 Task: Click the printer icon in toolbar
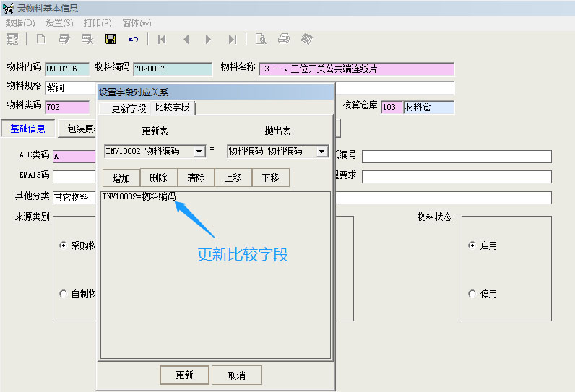[284, 39]
